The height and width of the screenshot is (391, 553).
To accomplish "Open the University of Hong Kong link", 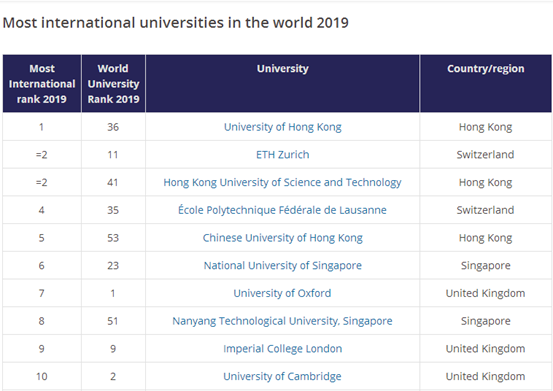I will (x=282, y=127).
